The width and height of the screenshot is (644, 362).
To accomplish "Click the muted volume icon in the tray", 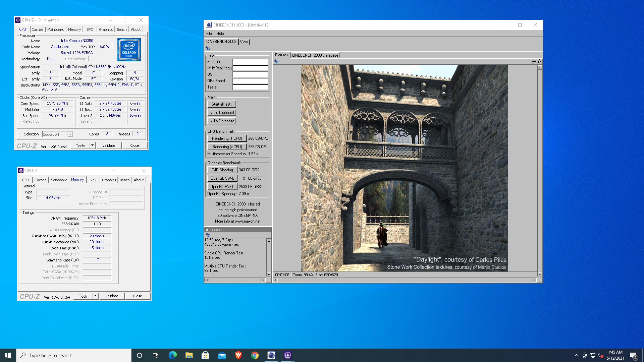I will coord(601,356).
